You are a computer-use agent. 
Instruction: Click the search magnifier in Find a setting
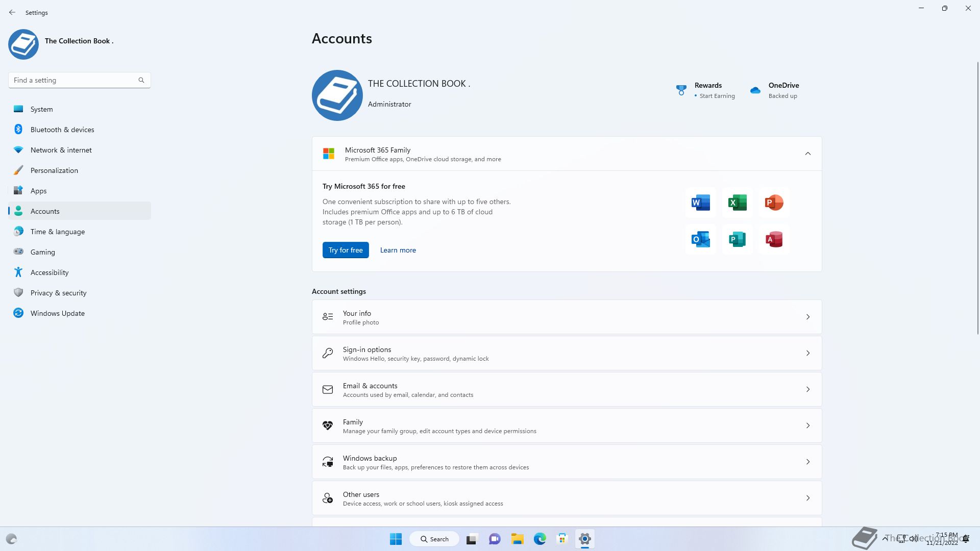pyautogui.click(x=141, y=80)
